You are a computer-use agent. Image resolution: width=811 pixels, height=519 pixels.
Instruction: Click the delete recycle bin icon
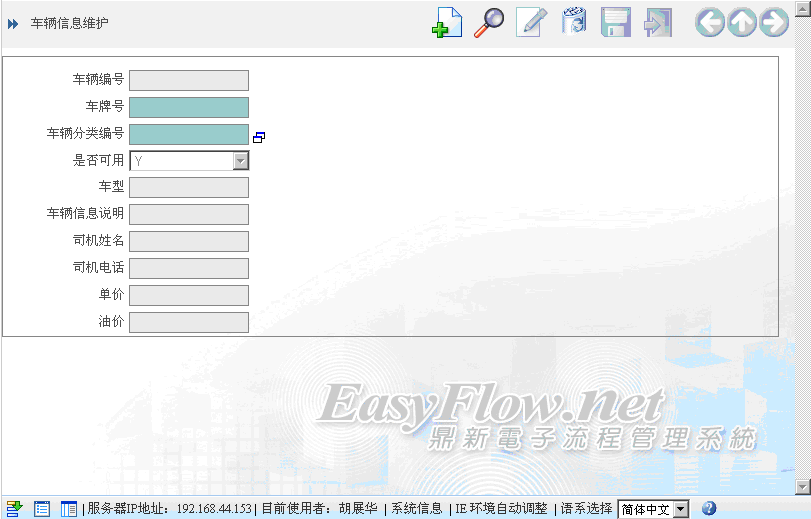click(x=574, y=22)
